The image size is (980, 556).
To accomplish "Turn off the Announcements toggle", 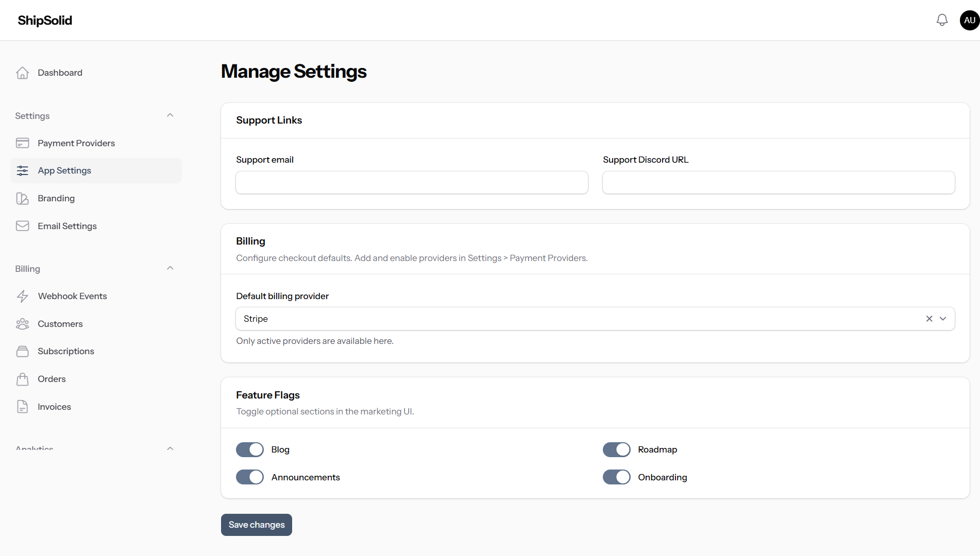I will 250,477.
